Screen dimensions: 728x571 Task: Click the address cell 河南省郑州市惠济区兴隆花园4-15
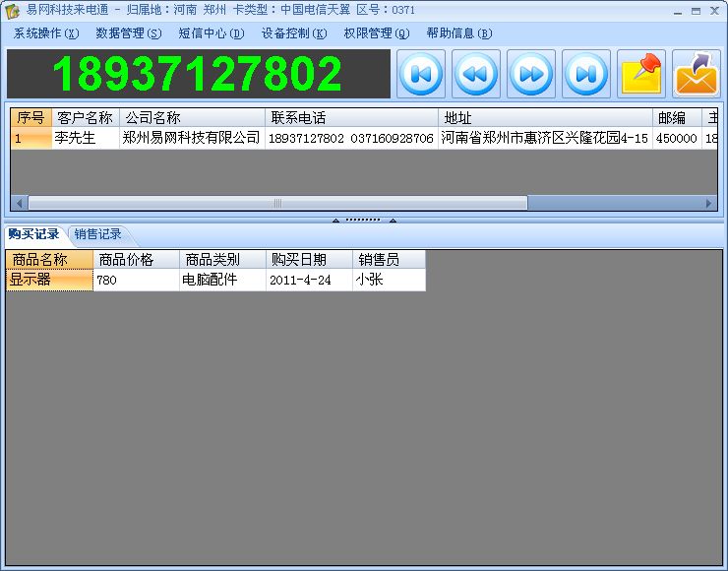point(545,138)
